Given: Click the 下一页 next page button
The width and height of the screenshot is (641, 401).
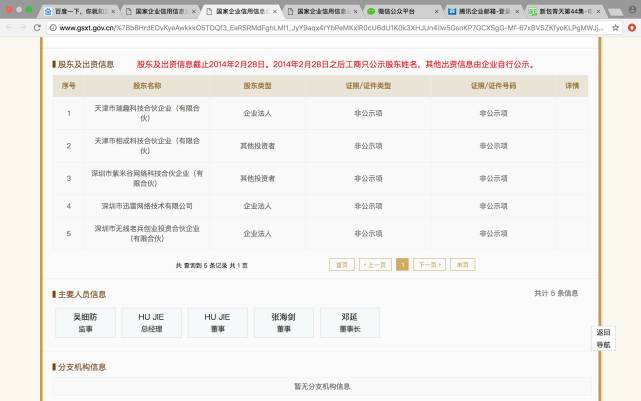Looking at the screenshot, I should [x=429, y=265].
